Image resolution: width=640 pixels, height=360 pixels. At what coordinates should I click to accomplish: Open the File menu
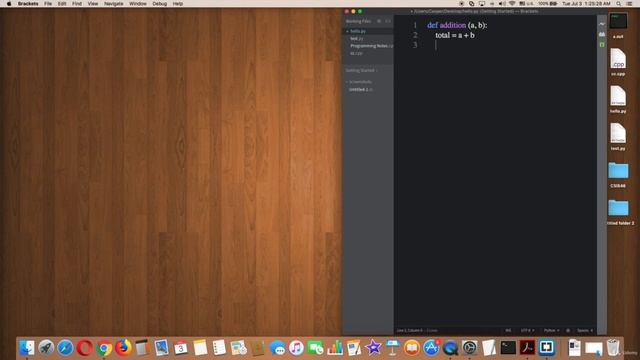48,4
